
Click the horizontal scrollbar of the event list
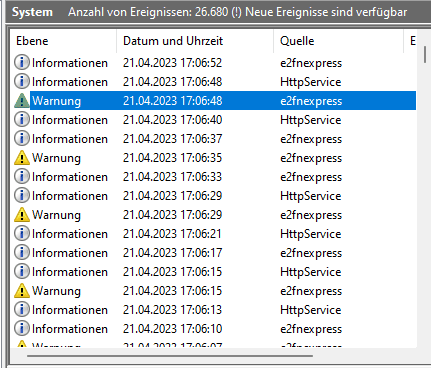coord(170,356)
